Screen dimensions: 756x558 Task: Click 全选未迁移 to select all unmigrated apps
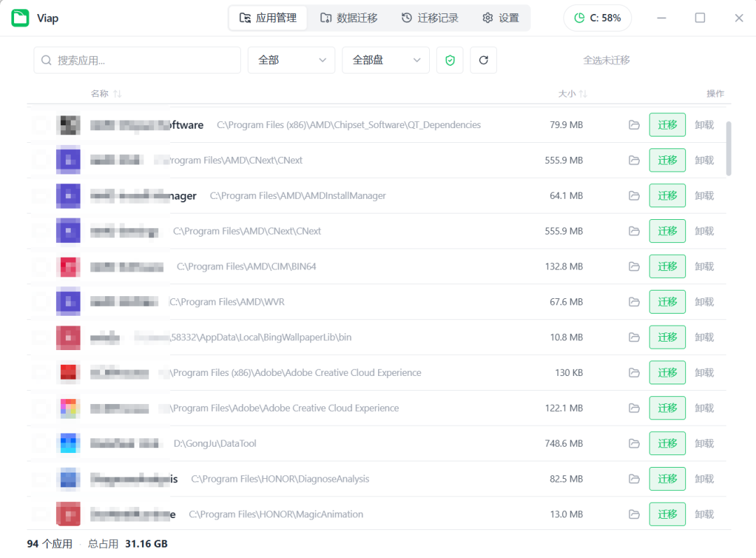point(606,60)
